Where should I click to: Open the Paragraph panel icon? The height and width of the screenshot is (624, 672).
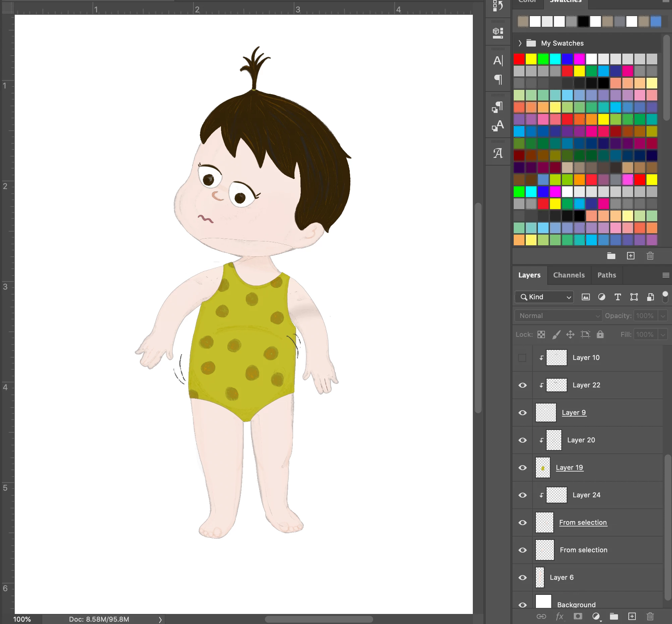tap(498, 80)
